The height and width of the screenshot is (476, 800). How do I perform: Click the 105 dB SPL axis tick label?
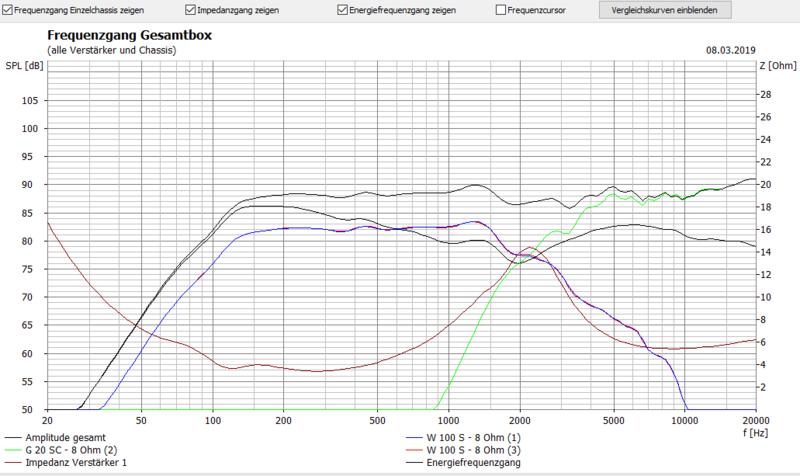click(x=30, y=101)
